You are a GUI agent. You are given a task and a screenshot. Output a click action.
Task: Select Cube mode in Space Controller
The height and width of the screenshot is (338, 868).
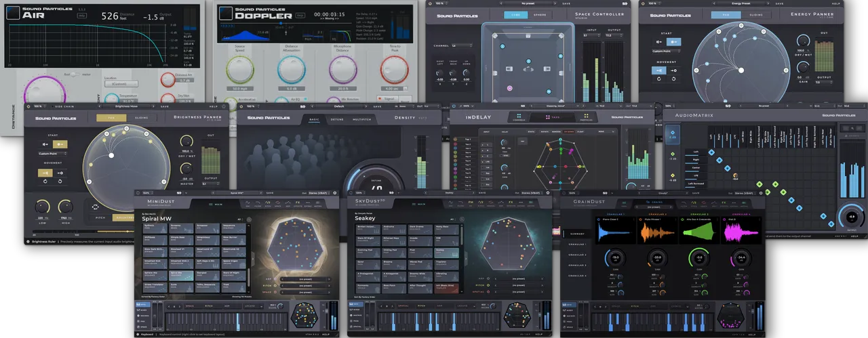pos(515,15)
